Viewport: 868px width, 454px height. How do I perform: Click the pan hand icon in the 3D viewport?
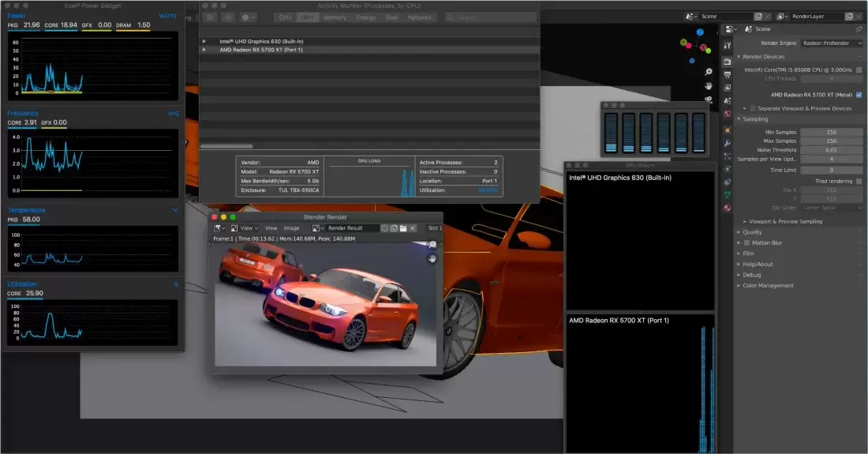709,85
